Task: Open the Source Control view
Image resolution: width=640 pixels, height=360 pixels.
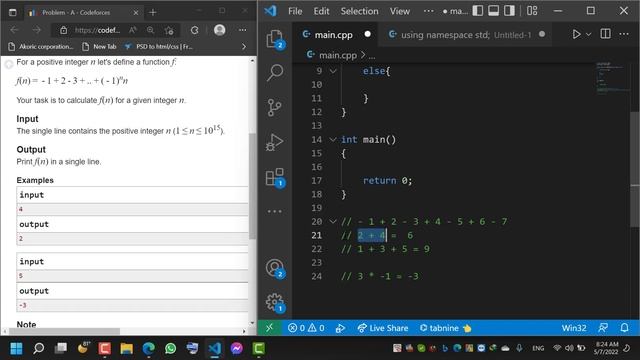Action: (x=275, y=108)
